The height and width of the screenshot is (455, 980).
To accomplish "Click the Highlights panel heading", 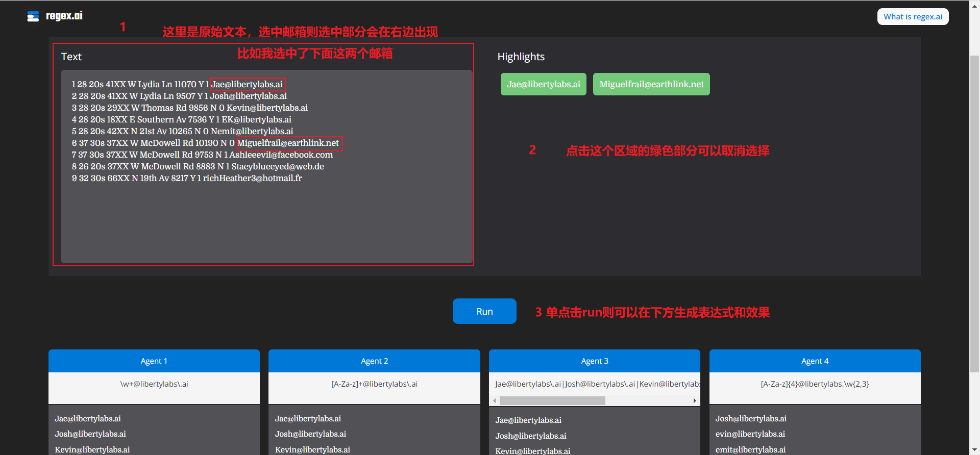I will [521, 57].
